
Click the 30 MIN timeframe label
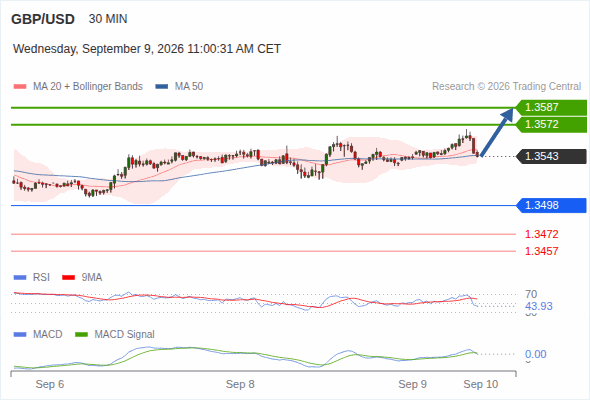point(108,19)
